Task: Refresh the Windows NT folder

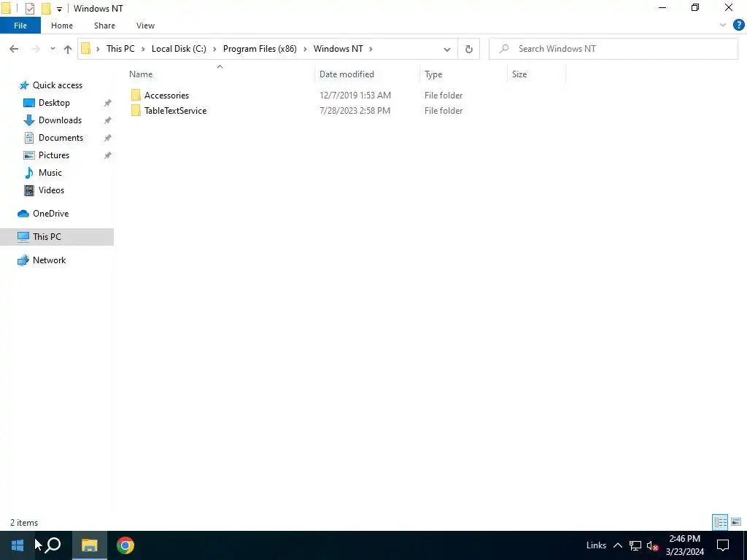Action: point(469,49)
